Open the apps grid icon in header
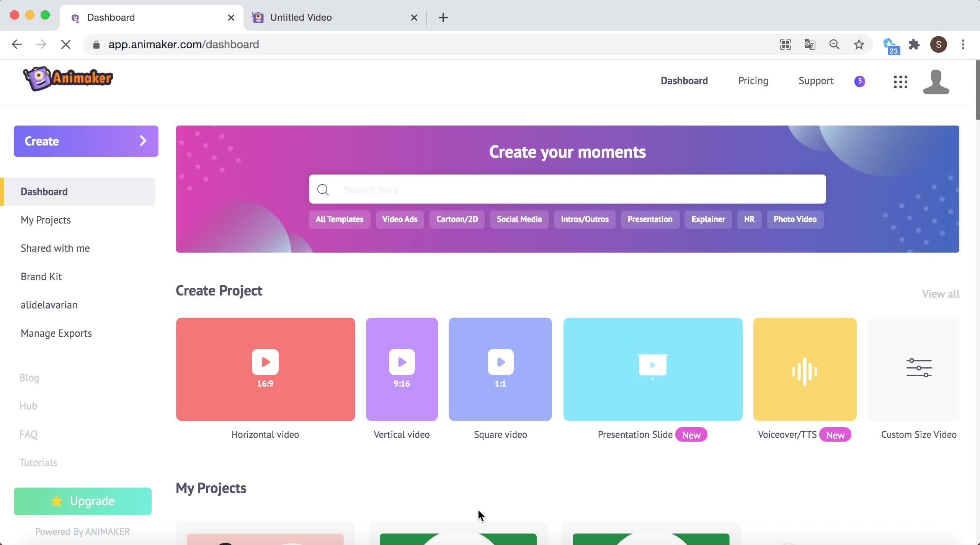The image size is (980, 545). tap(900, 82)
